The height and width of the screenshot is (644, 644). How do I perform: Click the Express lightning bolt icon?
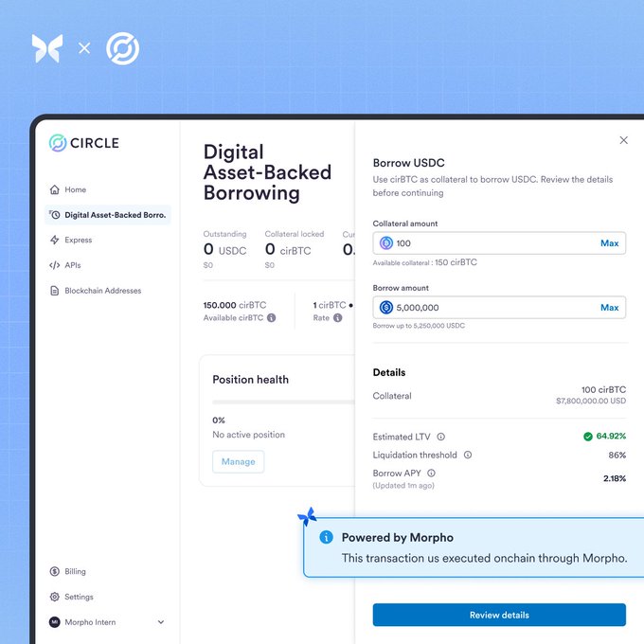point(55,240)
